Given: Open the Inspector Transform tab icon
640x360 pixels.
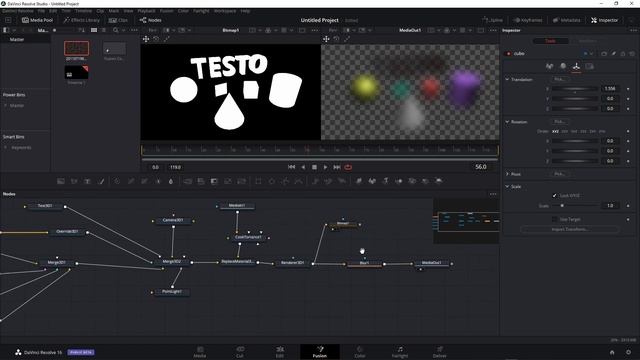Looking at the screenshot, I should [576, 66].
